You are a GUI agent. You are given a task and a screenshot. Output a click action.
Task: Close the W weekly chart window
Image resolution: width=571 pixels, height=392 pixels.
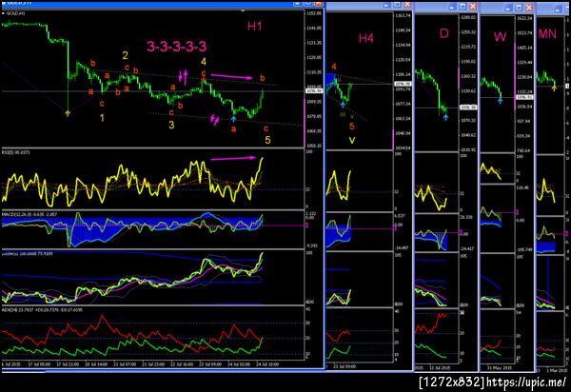click(529, 8)
